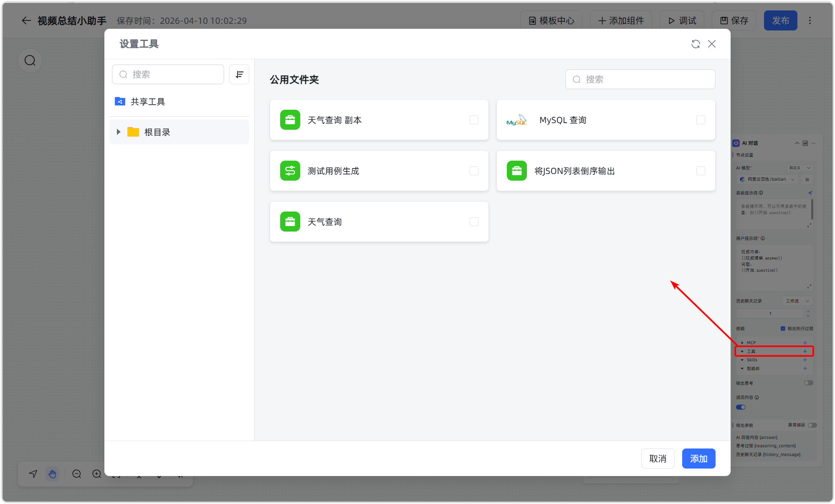835x504 pixels.
Task: Add a Skill with the Skills plus icon
Action: click(805, 360)
